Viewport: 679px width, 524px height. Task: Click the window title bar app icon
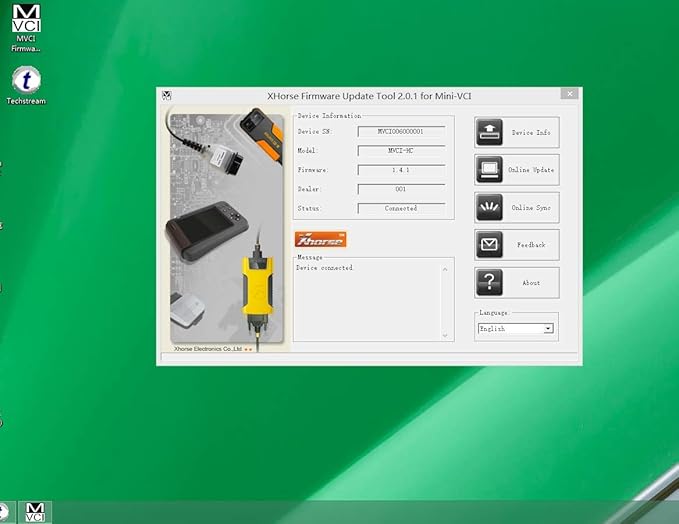(166, 95)
